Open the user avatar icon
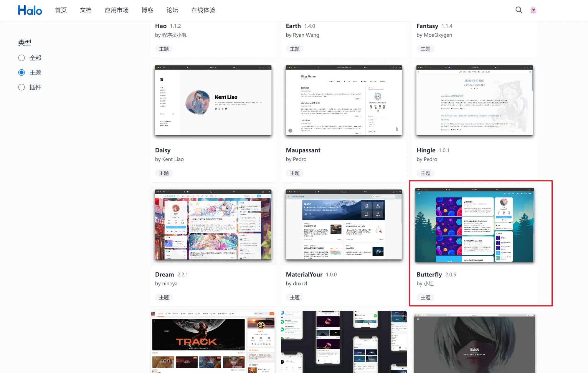Image resolution: width=588 pixels, height=373 pixels. (533, 10)
